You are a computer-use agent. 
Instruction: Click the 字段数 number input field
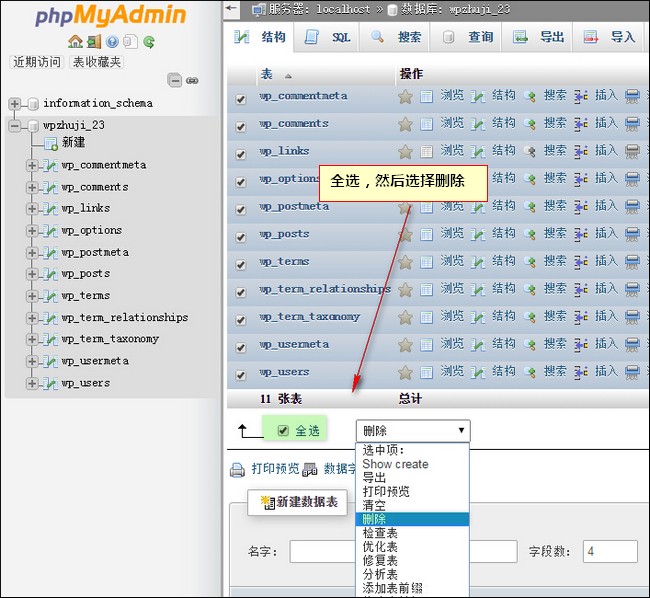(610, 552)
